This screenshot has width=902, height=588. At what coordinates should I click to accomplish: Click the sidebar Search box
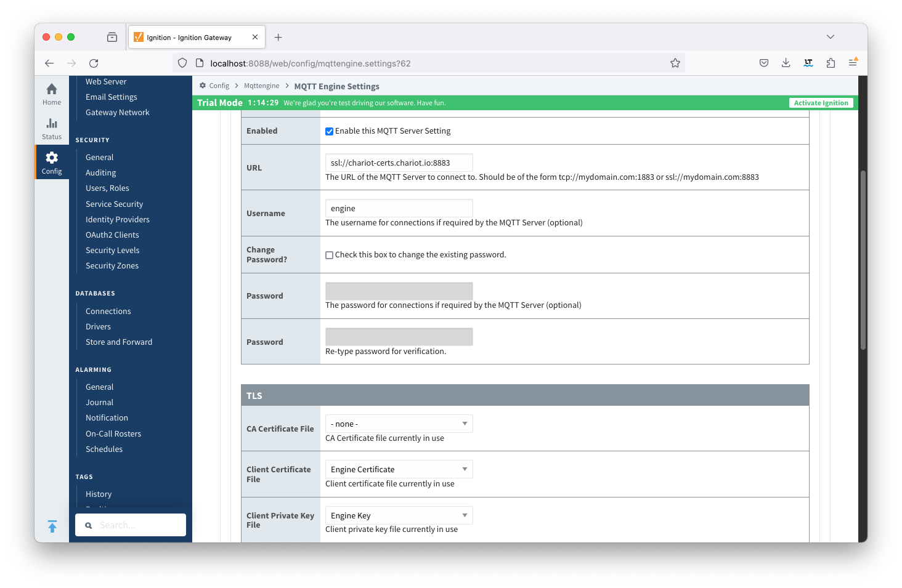[131, 525]
